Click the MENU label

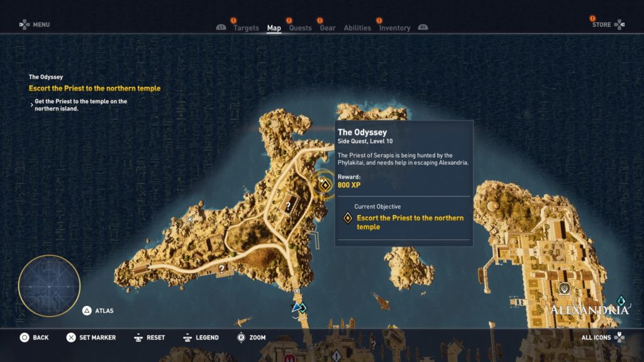pyautogui.click(x=41, y=25)
